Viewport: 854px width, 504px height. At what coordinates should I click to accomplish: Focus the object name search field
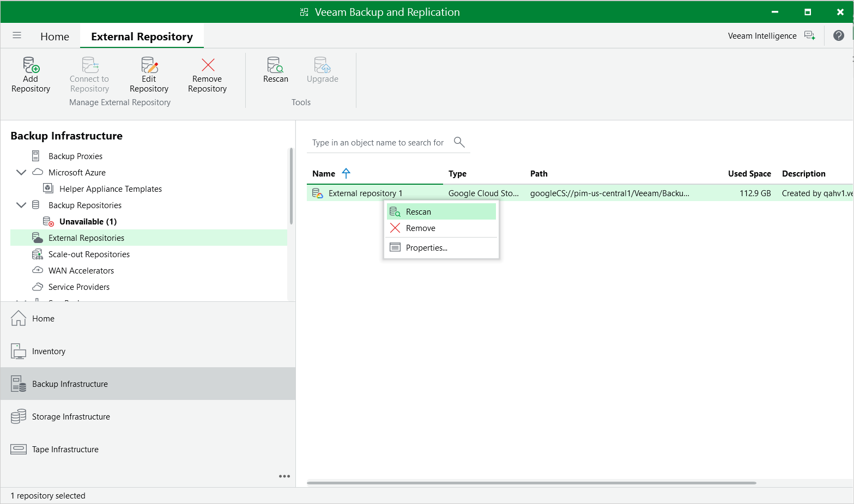[379, 143]
